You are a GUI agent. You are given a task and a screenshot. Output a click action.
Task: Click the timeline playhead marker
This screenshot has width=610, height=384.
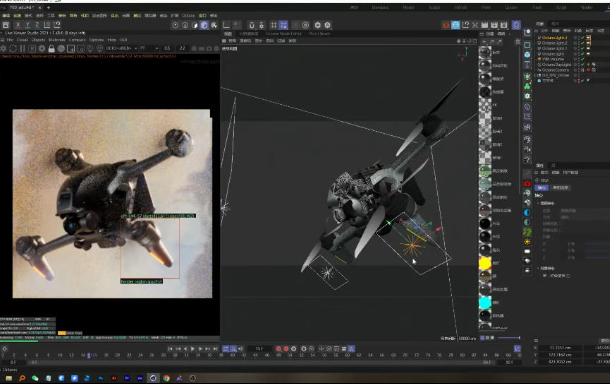(89, 355)
